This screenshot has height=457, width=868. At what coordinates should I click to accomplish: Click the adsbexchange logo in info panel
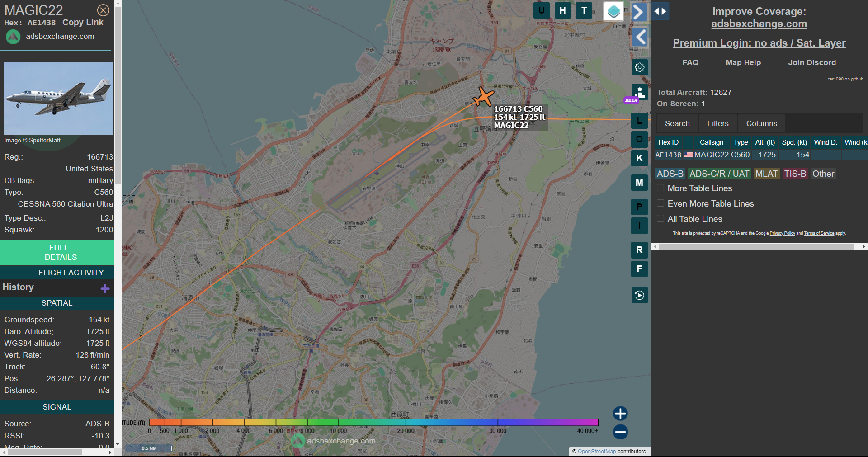click(x=13, y=37)
